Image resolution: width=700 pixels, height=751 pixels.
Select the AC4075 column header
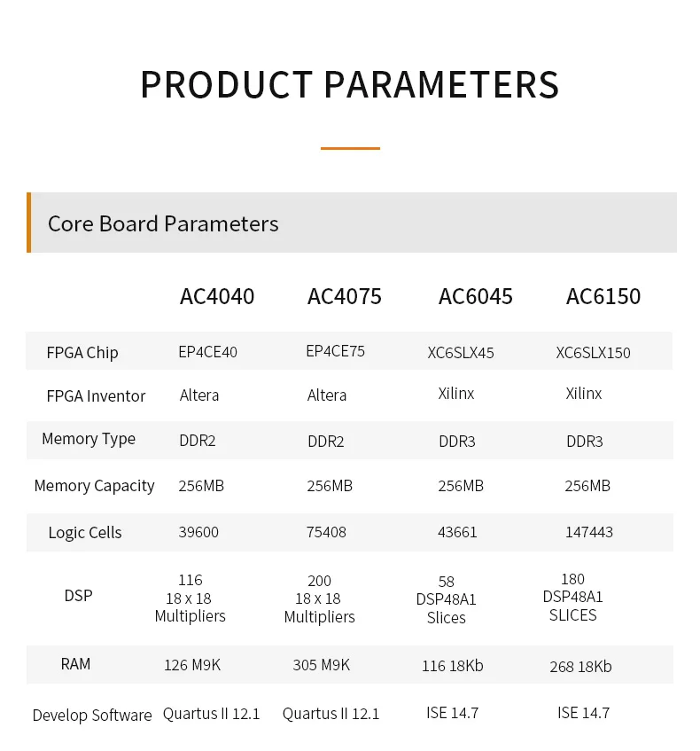tap(345, 296)
